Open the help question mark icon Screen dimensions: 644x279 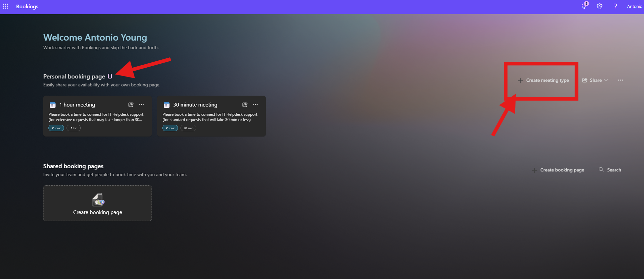click(x=615, y=6)
